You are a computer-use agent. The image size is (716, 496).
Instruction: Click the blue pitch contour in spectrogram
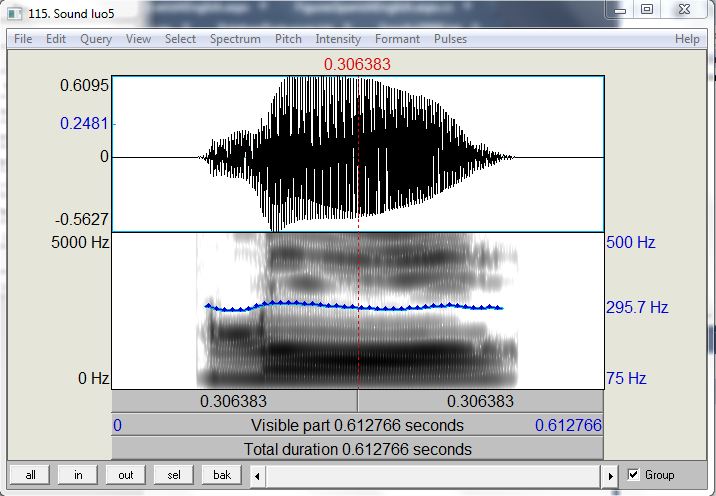pos(354,306)
